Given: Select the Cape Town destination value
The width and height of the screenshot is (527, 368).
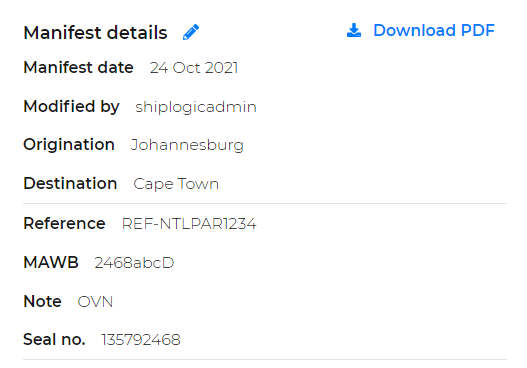Looking at the screenshot, I should pyautogui.click(x=176, y=184).
